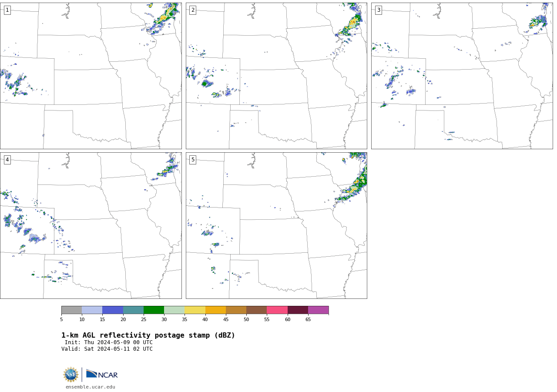Click the panel number label '2'
The height and width of the screenshot is (392, 557).
click(x=193, y=10)
